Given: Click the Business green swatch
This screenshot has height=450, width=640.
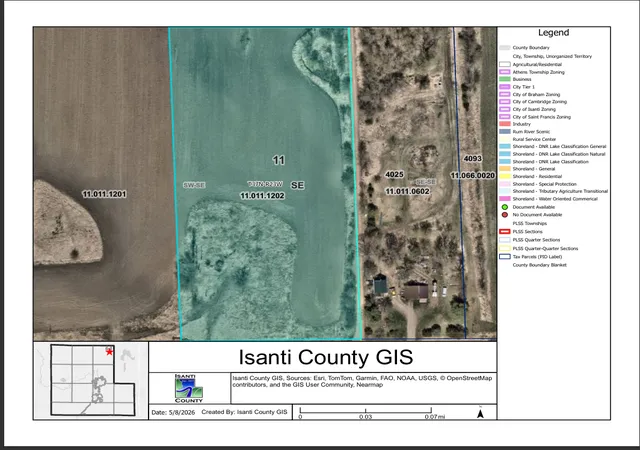Looking at the screenshot, I should (x=505, y=79).
